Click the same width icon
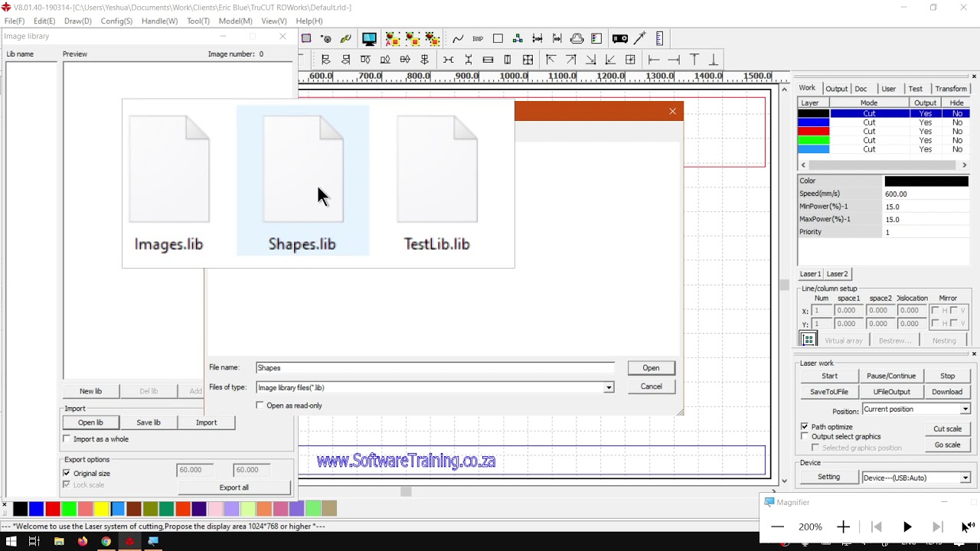Screen dimensions: 980x551 488,60
